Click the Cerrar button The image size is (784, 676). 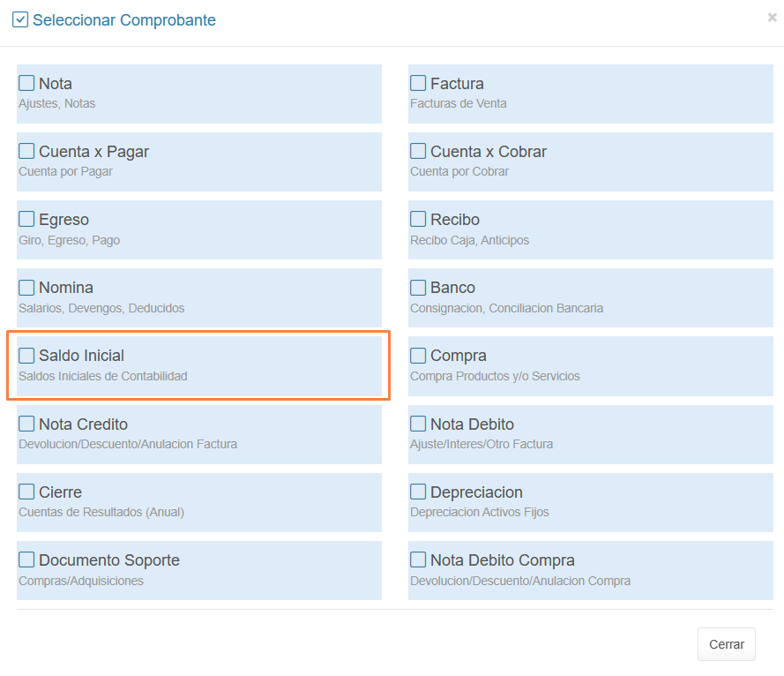(x=726, y=644)
